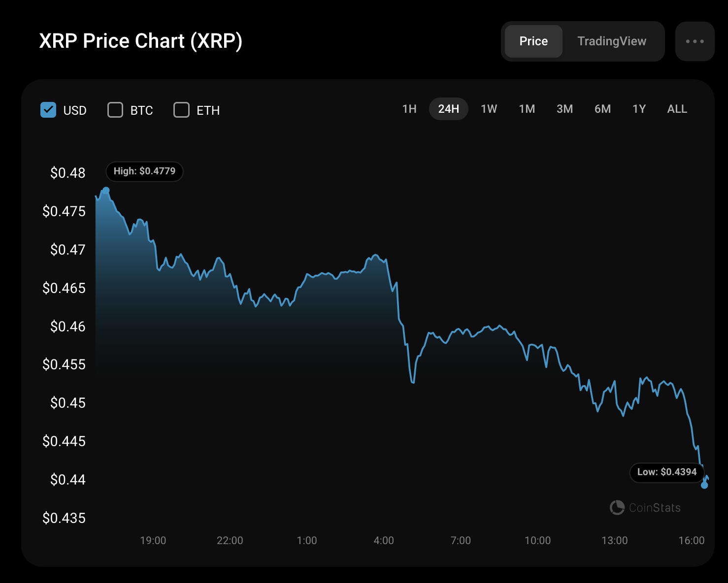Select the 6M time range

[x=603, y=109]
